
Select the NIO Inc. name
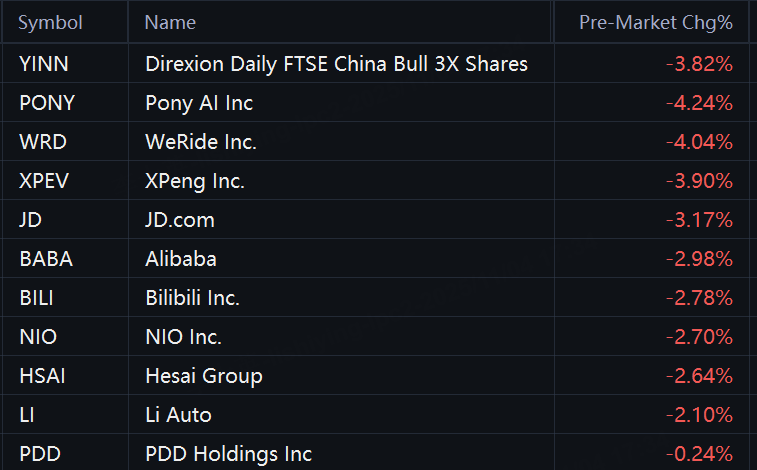click(x=183, y=337)
